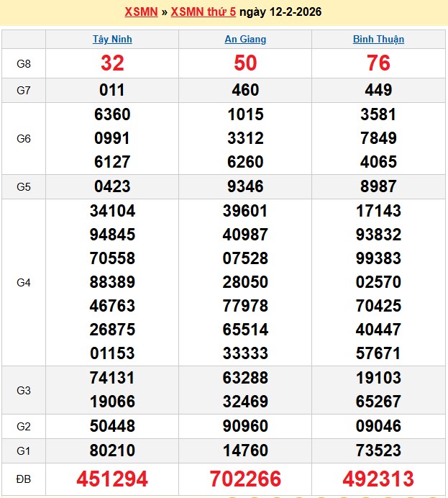This screenshot has width=448, height=498.
Task: Click the G7 result 011
Action: (112, 90)
